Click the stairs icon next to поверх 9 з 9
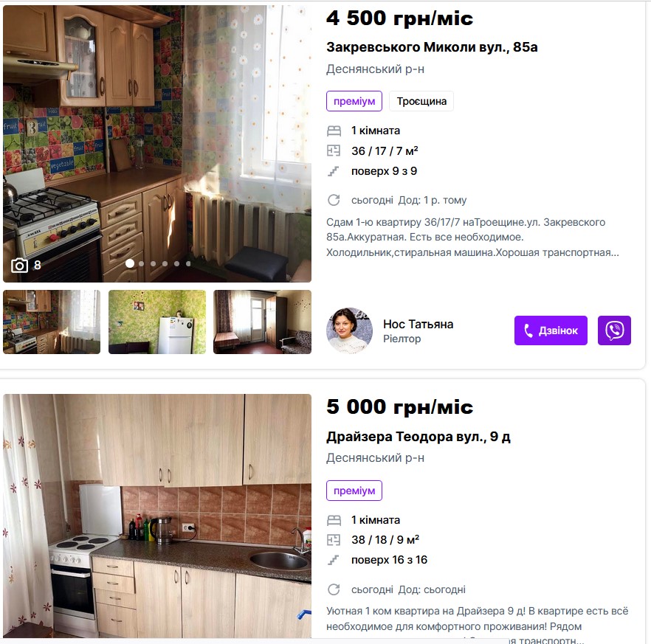Screen dimensions: 651x644 coord(334,171)
